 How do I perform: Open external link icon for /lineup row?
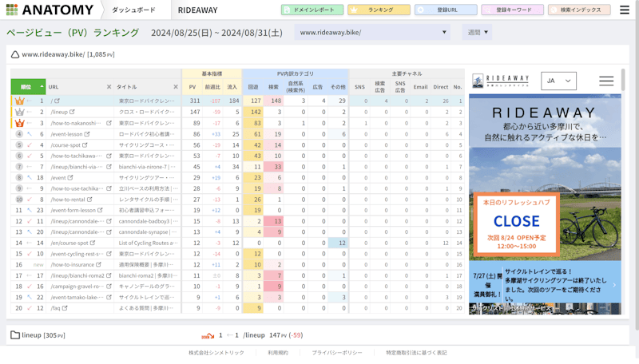point(72,112)
